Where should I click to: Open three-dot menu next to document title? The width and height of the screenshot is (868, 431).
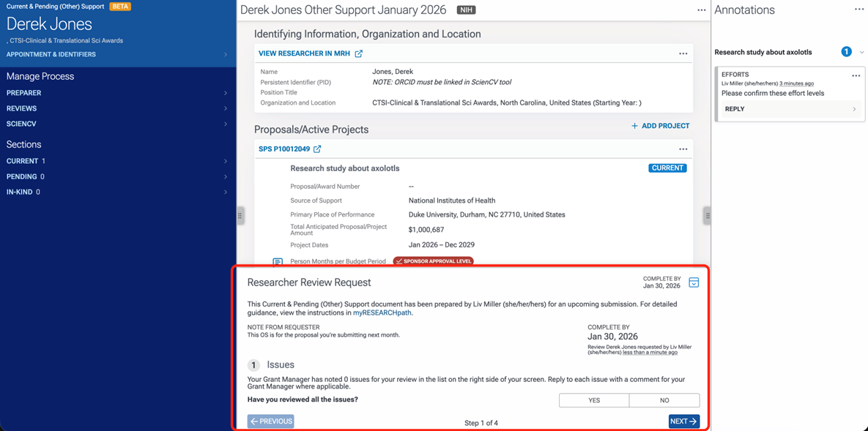[701, 10]
